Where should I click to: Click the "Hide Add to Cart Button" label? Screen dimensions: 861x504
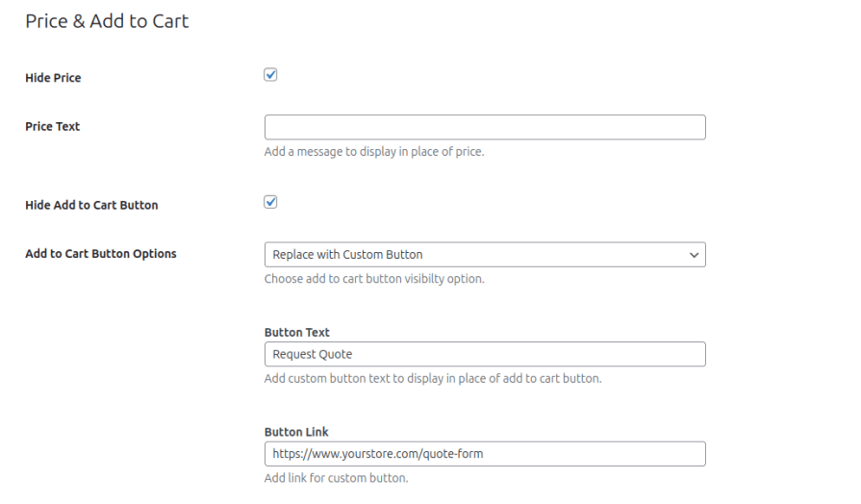click(91, 205)
